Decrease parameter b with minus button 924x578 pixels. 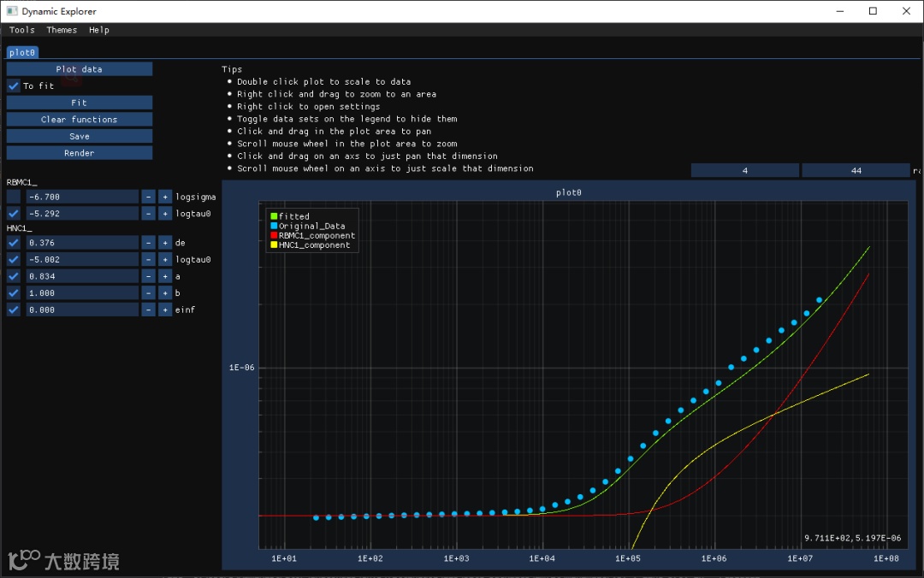tap(148, 293)
